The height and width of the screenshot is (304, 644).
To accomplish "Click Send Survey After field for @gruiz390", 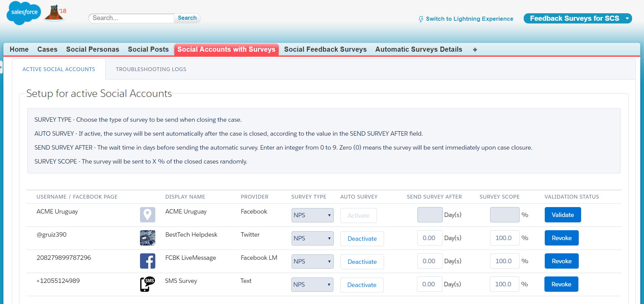I will point(430,238).
